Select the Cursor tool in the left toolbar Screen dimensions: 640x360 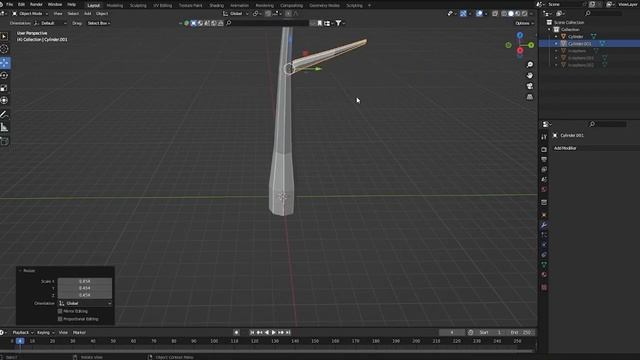tap(4, 49)
